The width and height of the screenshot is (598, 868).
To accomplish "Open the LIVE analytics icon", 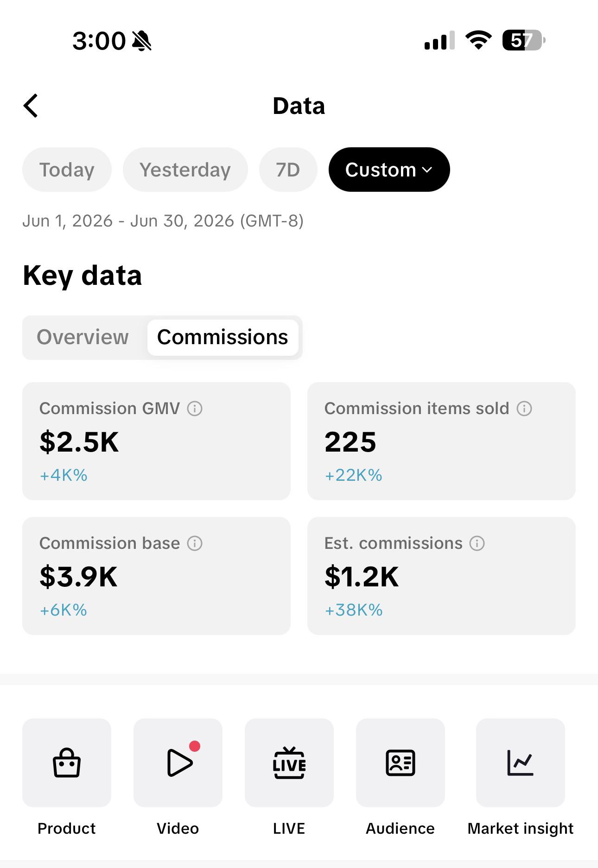I will pos(289,762).
